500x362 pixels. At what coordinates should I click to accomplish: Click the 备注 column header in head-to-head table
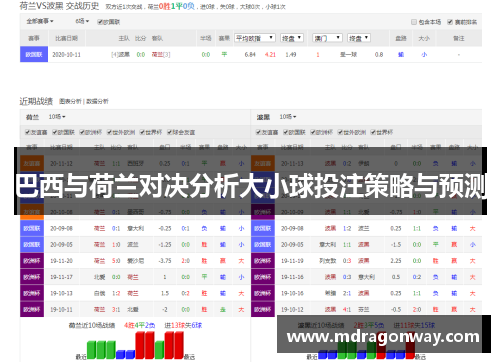point(459,38)
